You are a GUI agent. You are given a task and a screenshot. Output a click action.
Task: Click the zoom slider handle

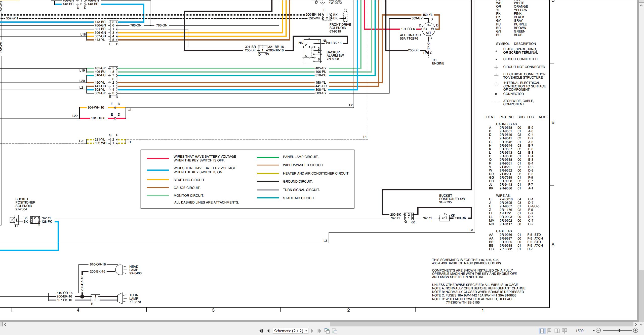619,330
